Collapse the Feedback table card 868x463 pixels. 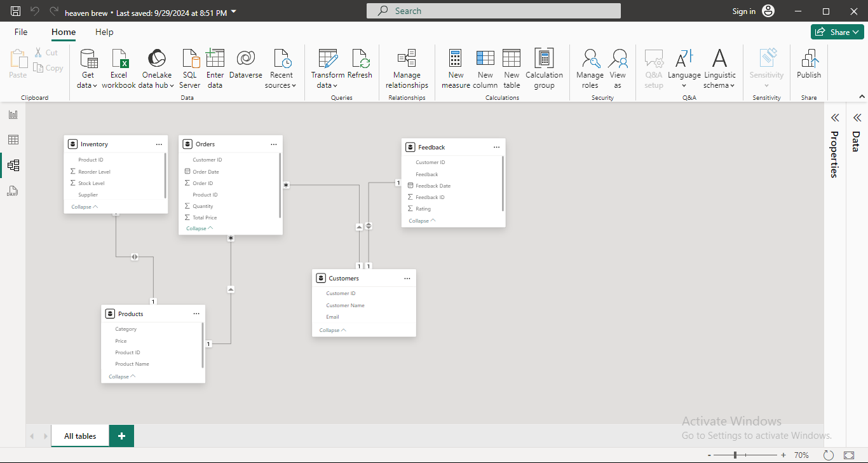coord(422,221)
